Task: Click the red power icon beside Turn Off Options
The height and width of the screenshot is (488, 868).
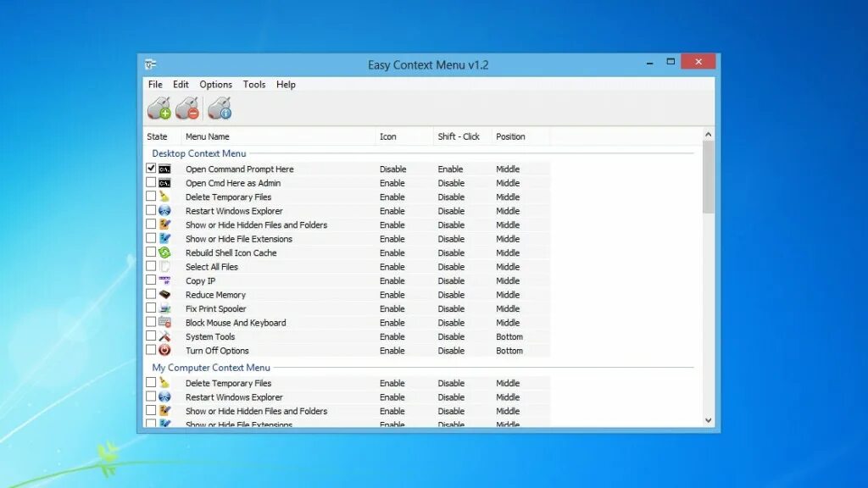Action: click(x=164, y=350)
